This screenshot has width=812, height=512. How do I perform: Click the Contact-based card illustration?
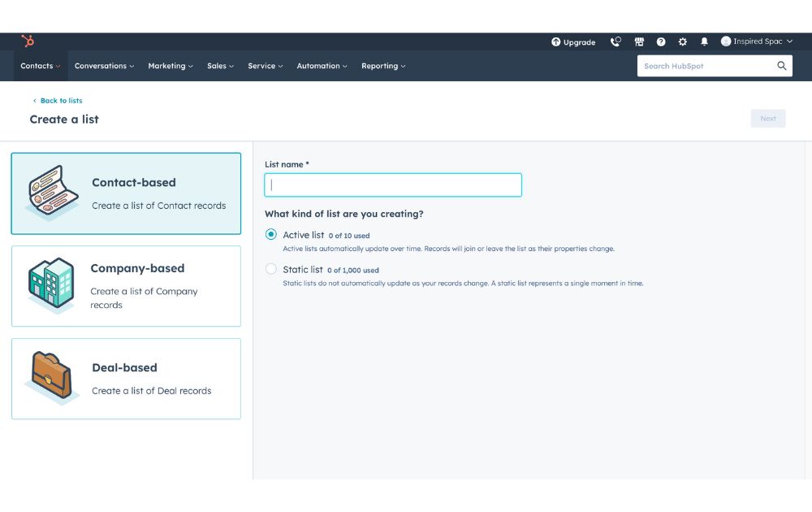coord(52,193)
